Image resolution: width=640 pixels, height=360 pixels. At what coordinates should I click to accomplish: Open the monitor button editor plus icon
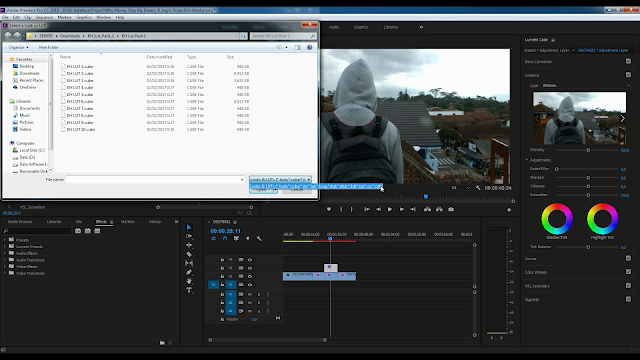click(x=509, y=209)
